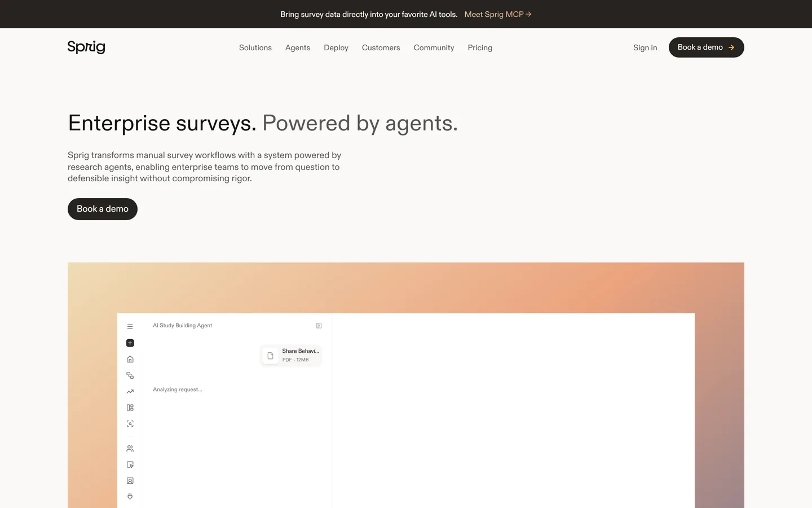Go to the Customers page
Viewport: 812px width, 508px height.
pos(381,47)
